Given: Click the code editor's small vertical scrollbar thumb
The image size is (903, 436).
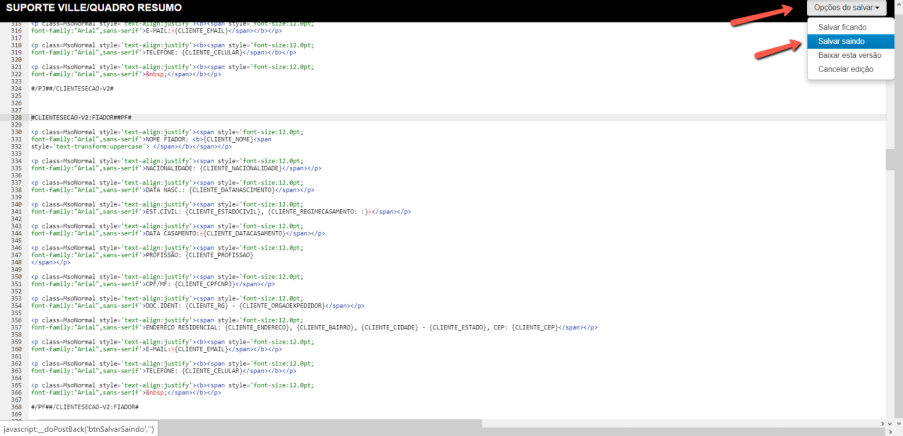Looking at the screenshot, I should pos(890,160).
